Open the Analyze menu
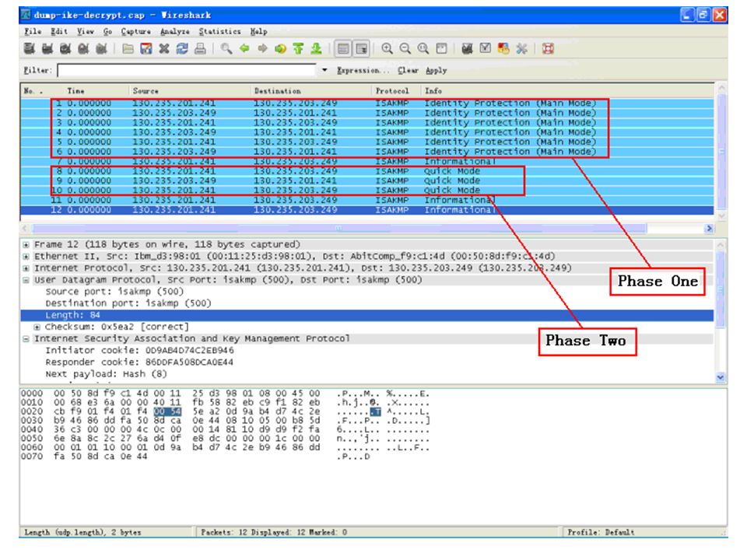The width and height of the screenshot is (747, 560). point(175,31)
